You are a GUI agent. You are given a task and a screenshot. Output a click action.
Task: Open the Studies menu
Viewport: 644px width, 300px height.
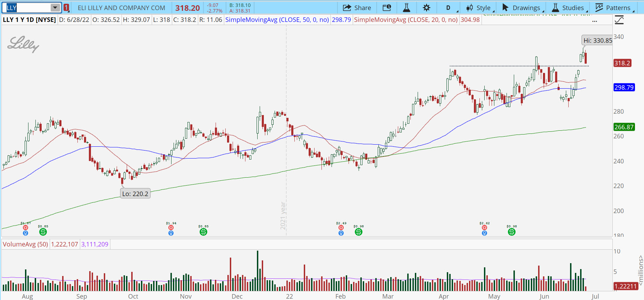tap(569, 8)
